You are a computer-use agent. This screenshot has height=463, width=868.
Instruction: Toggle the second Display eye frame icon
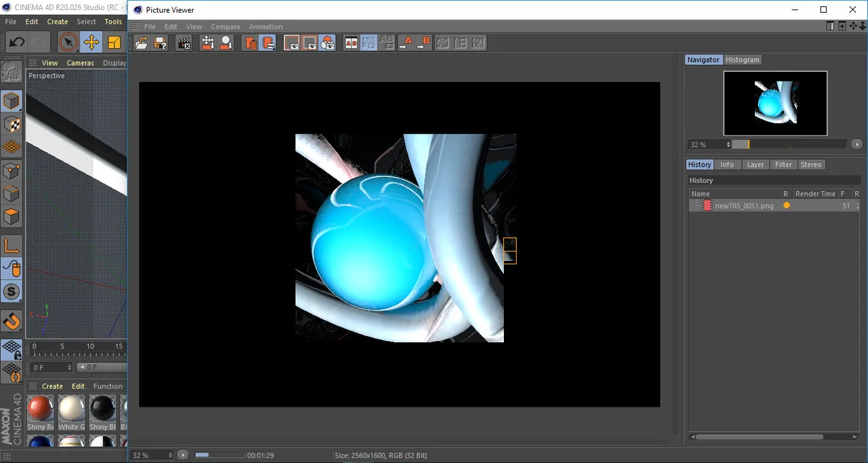[310, 43]
